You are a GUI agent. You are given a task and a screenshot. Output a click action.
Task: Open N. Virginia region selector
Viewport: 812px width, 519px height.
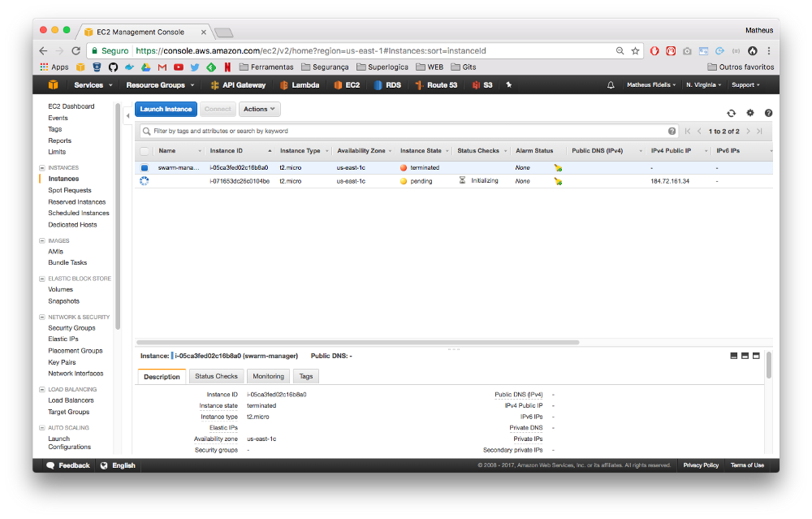pos(703,85)
